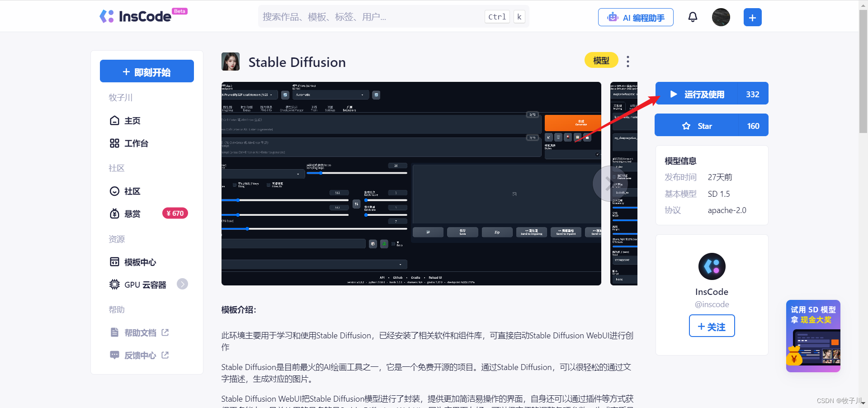Click the 模板介绍 heading
This screenshot has height=408, width=868.
[239, 310]
